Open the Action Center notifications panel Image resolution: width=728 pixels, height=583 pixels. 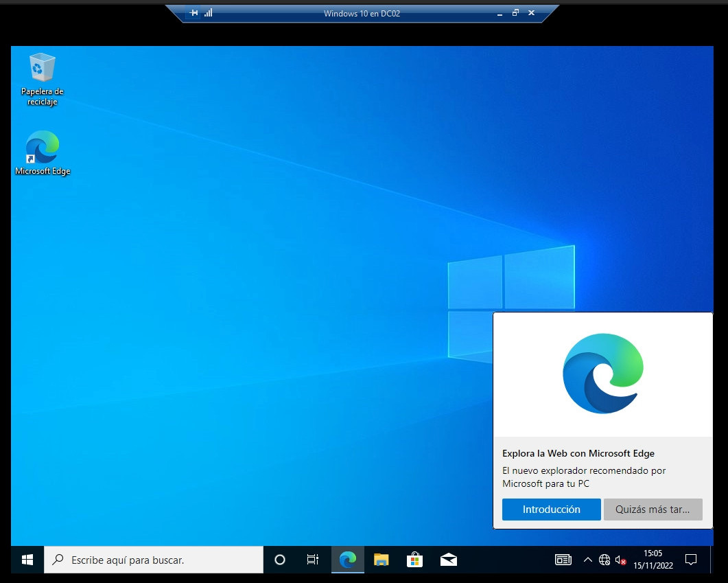(x=691, y=560)
